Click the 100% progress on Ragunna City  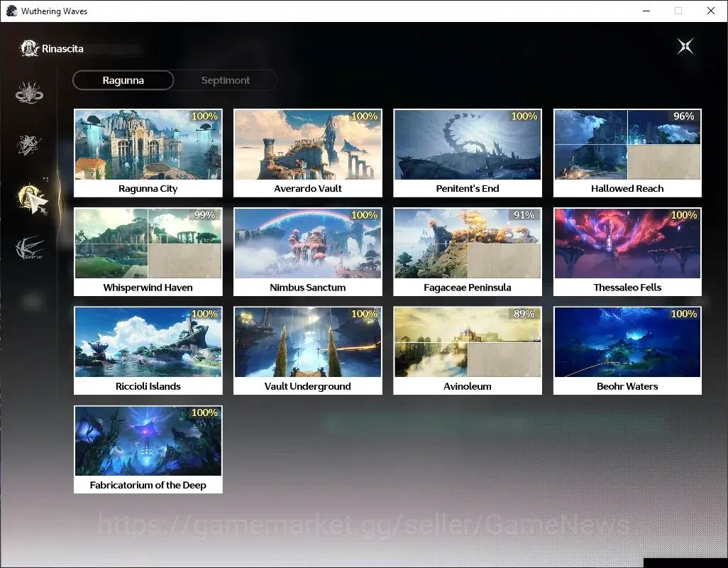click(x=205, y=116)
